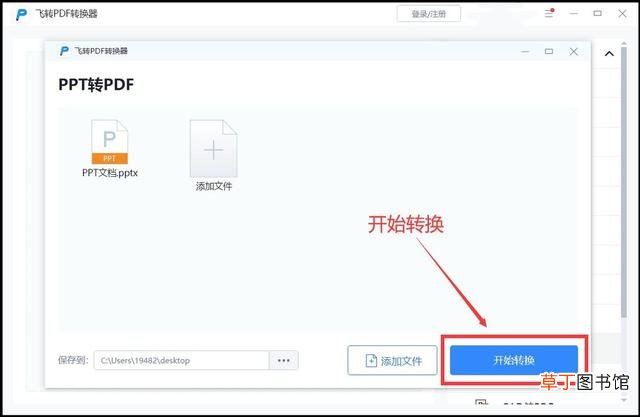
Task: Click the 登录/注册 button in main window
Action: (x=429, y=14)
